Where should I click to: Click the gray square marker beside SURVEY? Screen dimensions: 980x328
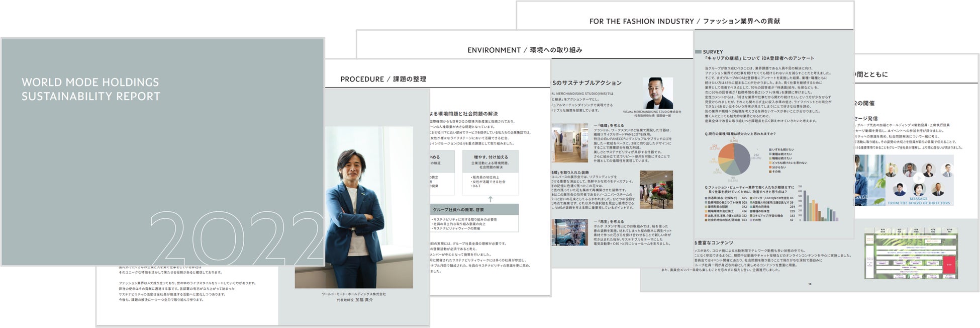point(698,52)
